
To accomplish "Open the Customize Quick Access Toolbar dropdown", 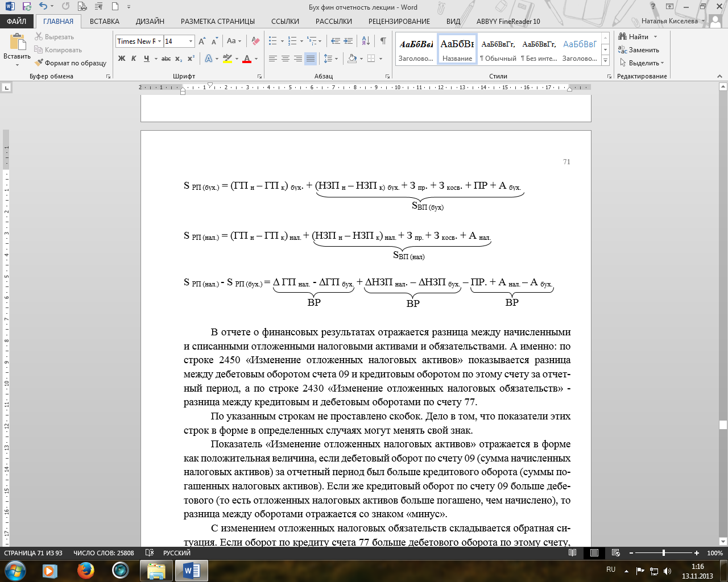I will pyautogui.click(x=129, y=7).
